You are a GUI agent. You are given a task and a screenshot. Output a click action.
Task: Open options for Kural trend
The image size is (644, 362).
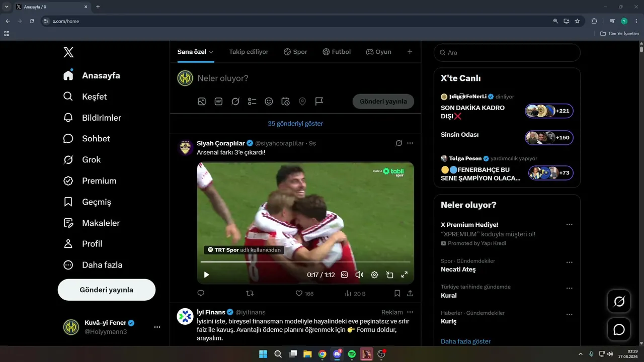click(x=570, y=289)
